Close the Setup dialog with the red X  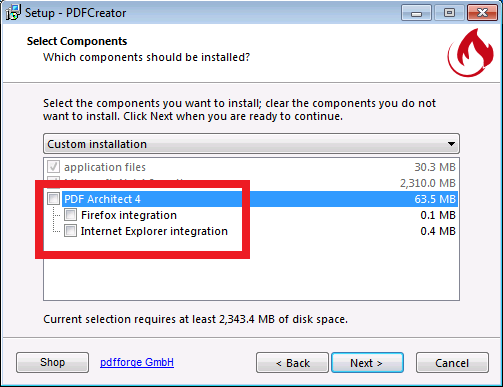482,13
